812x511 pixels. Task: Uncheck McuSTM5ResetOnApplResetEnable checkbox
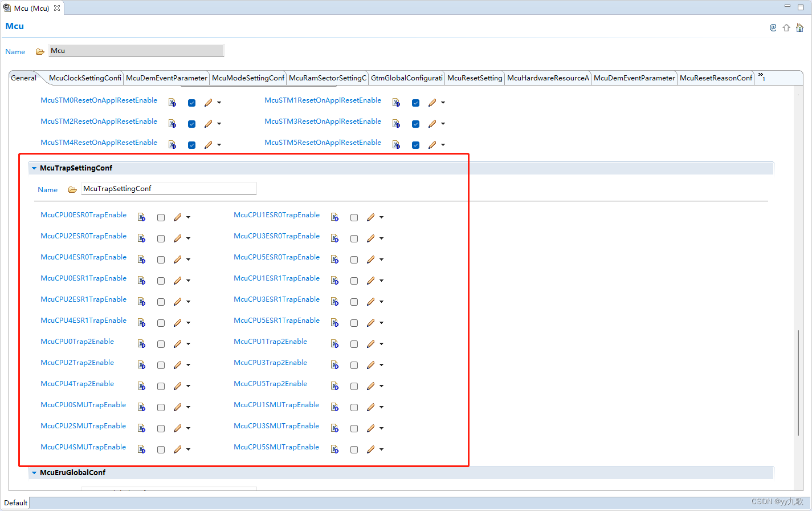(416, 145)
